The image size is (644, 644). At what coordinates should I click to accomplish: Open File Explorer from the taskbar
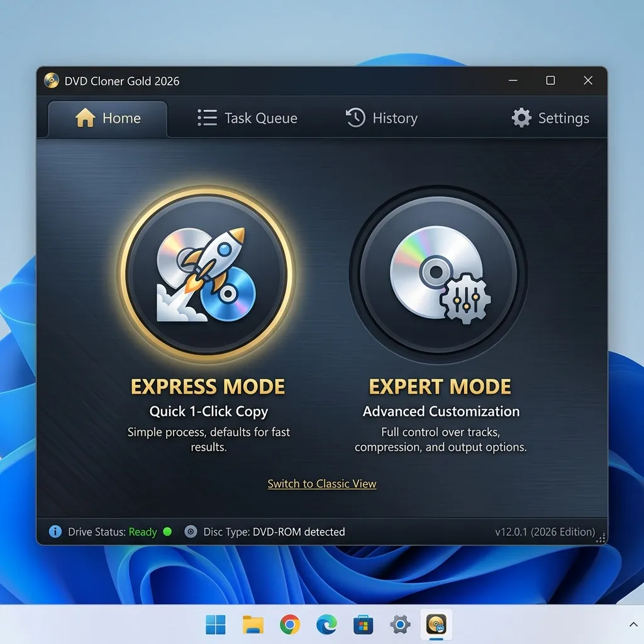[253, 625]
